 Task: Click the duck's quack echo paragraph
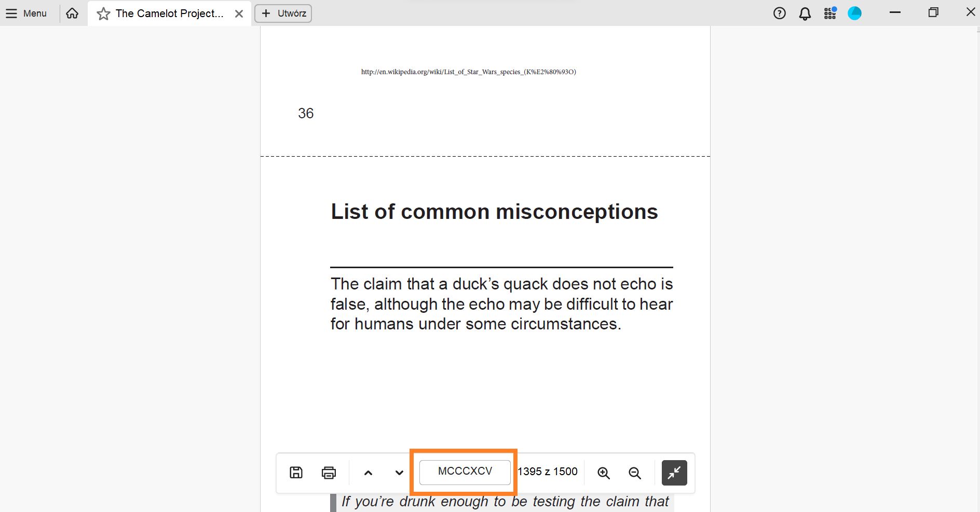click(501, 304)
